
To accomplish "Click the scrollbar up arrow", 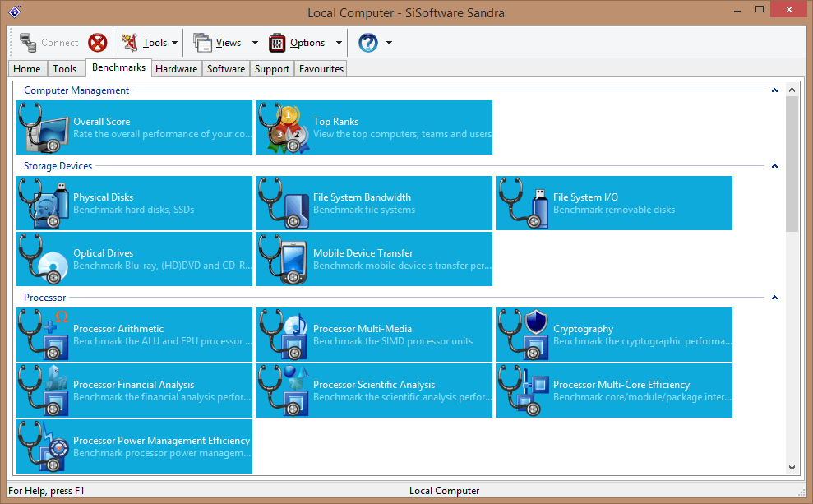I will [792, 90].
